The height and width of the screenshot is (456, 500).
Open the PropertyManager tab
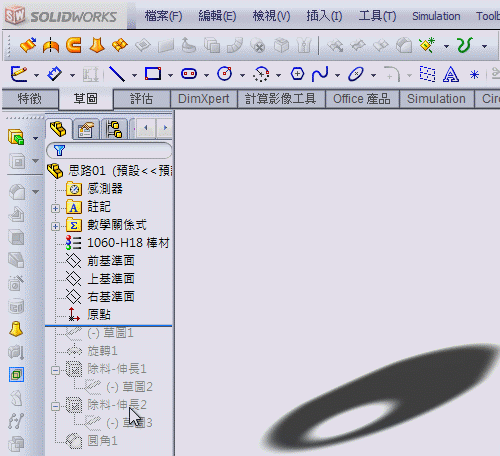coord(86,130)
